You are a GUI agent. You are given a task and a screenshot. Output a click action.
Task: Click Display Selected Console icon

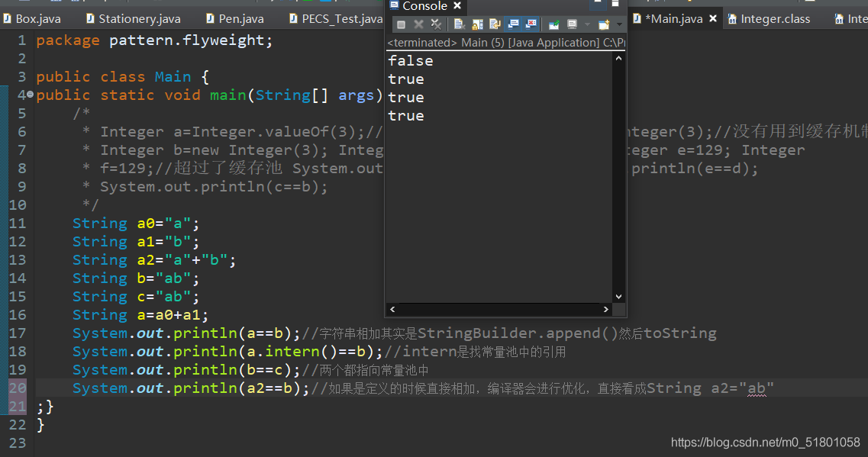pyautogui.click(x=572, y=24)
